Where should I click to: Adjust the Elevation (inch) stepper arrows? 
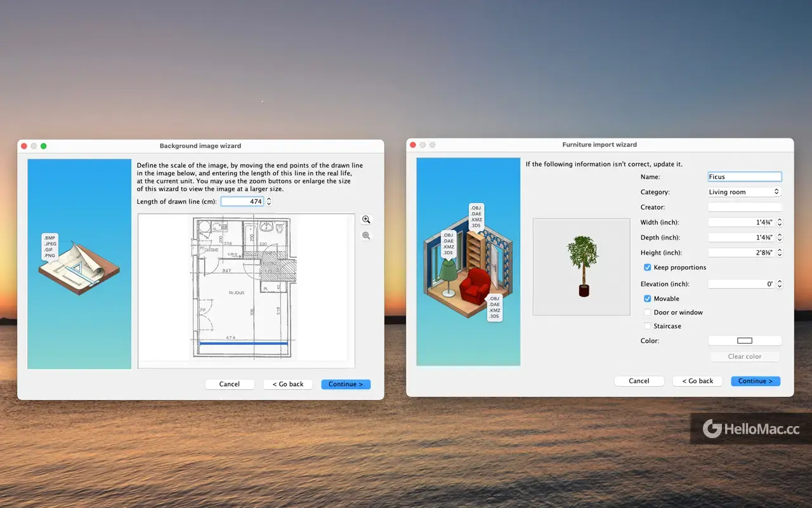point(780,284)
